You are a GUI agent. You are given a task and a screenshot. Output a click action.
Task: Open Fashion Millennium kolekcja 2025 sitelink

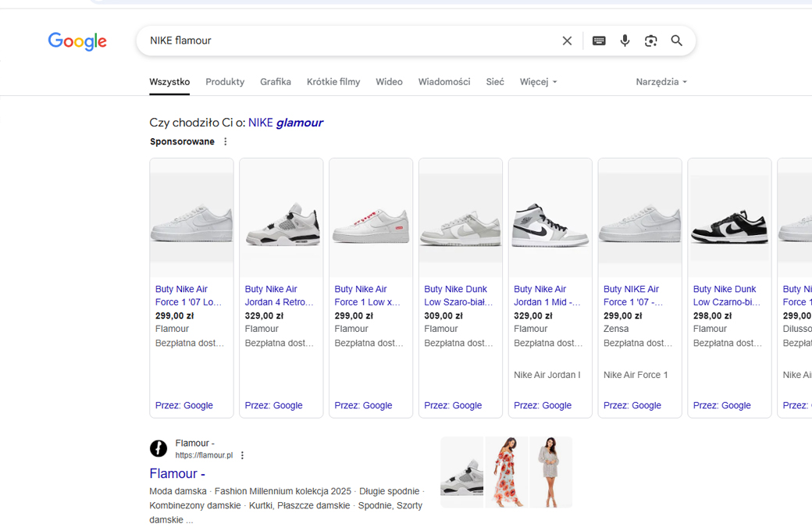(283, 491)
